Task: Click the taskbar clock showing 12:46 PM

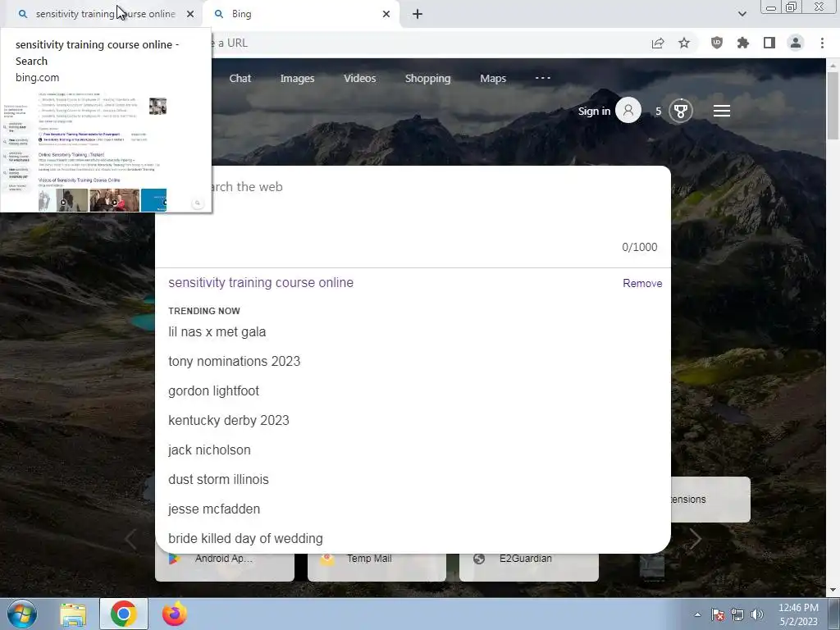Action: (798, 614)
